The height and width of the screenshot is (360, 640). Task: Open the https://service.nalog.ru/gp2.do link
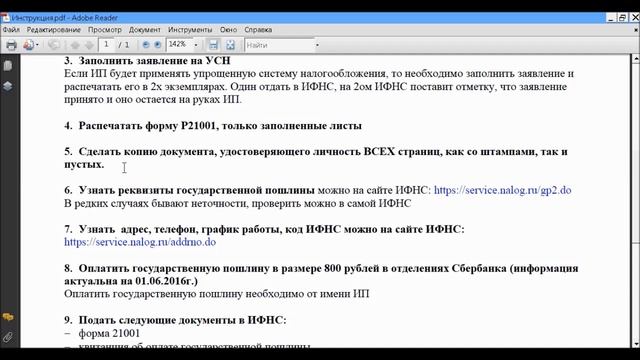502,190
